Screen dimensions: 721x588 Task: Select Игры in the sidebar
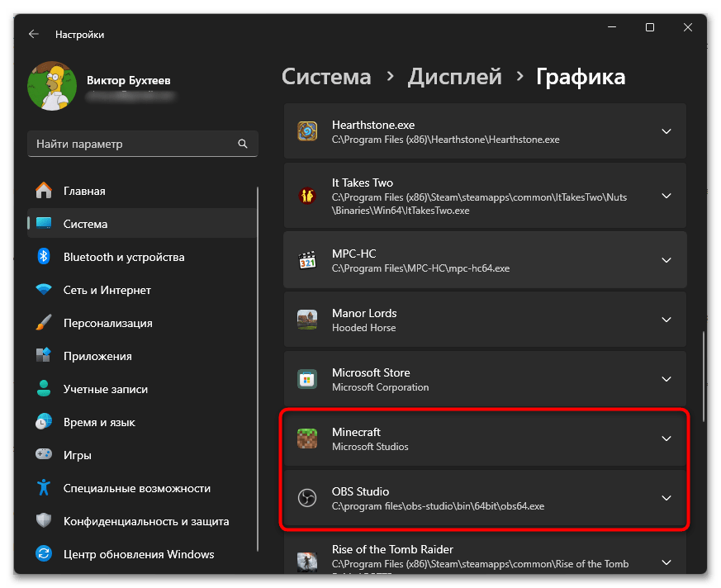click(143, 455)
